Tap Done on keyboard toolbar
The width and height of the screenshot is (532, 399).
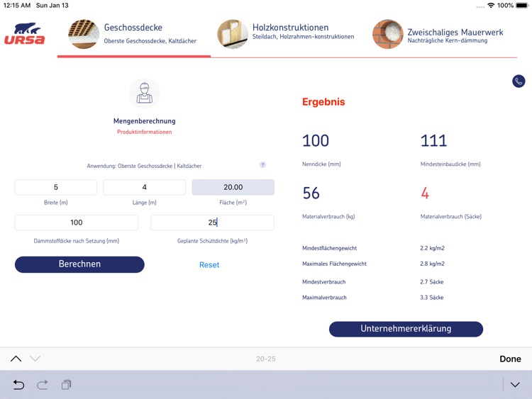tap(510, 359)
